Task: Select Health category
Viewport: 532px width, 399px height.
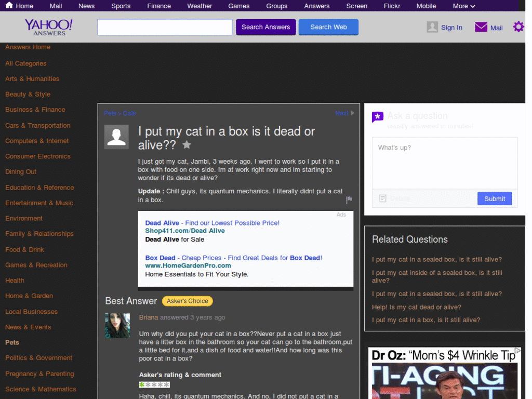Action: point(15,281)
